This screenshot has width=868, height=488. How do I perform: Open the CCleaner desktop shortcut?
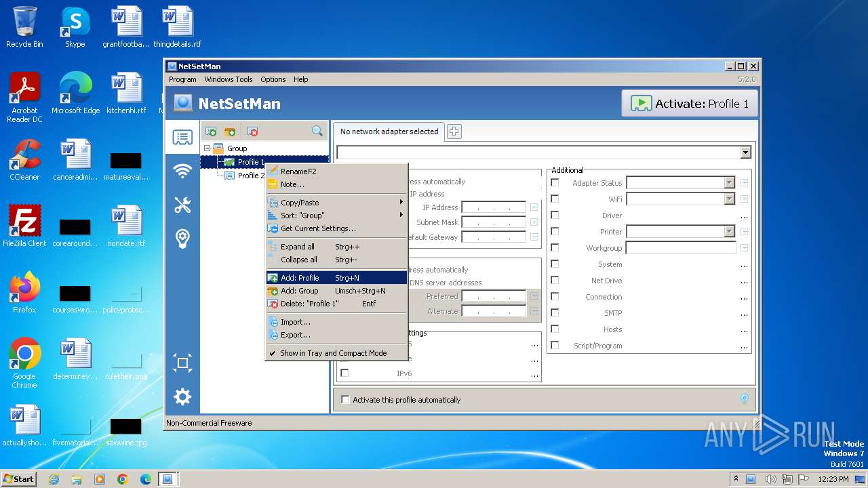pos(24,159)
